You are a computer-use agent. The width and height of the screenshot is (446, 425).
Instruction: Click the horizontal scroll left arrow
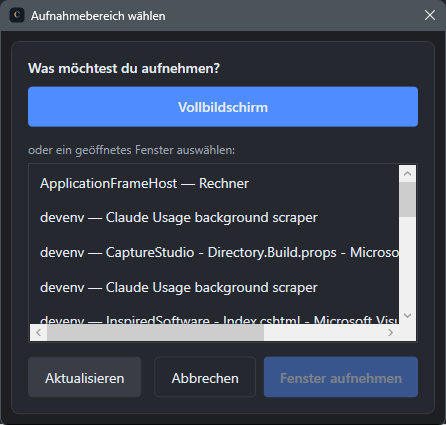pos(39,332)
